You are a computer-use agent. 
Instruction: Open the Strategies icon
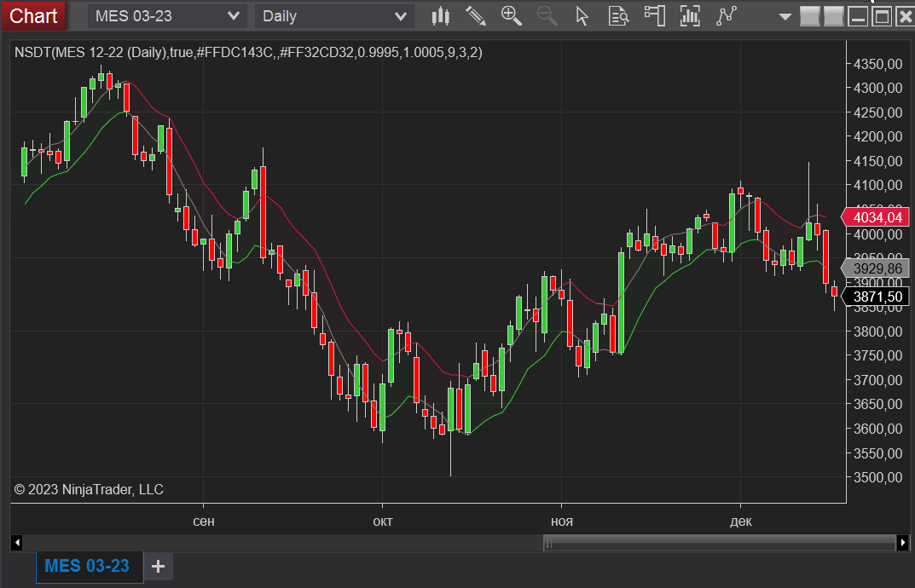[x=726, y=15]
